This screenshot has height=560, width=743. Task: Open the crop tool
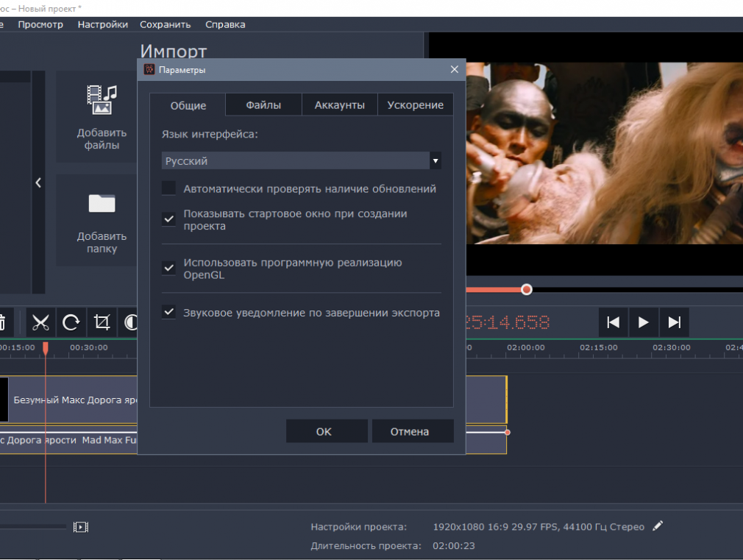tap(102, 323)
